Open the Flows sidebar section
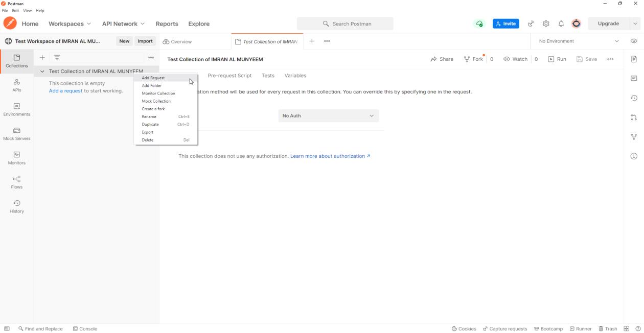 pyautogui.click(x=16, y=182)
